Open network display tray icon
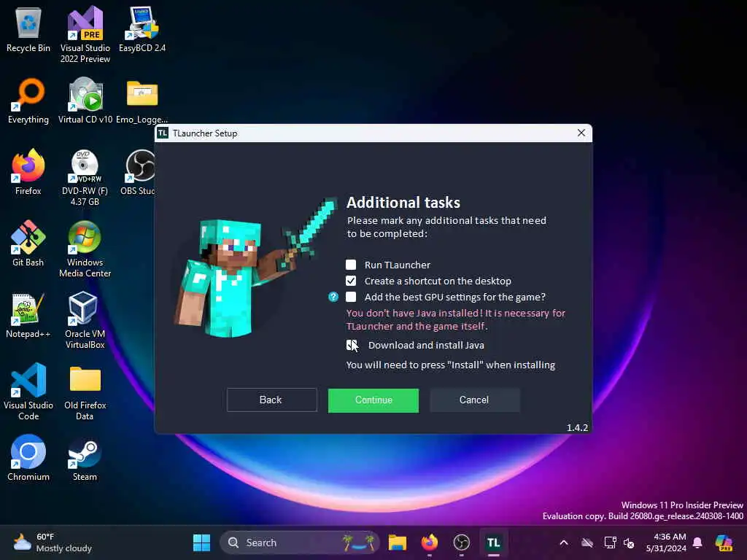The width and height of the screenshot is (747, 560). 610,542
